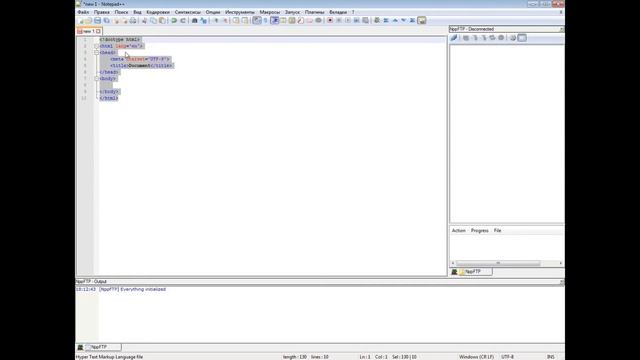Click the Everything initialized output message
The width and height of the screenshot is (640, 360).
143,289
